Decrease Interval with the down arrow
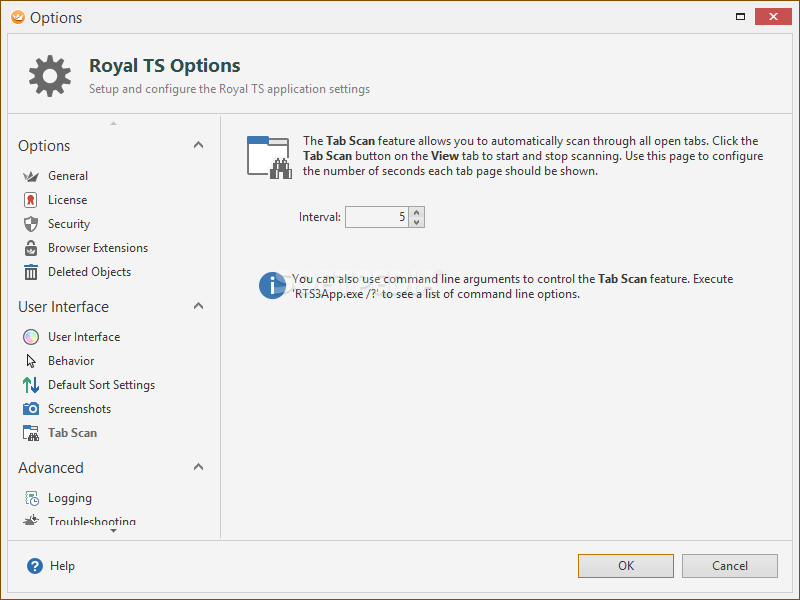The height and width of the screenshot is (600, 800). pos(416,222)
